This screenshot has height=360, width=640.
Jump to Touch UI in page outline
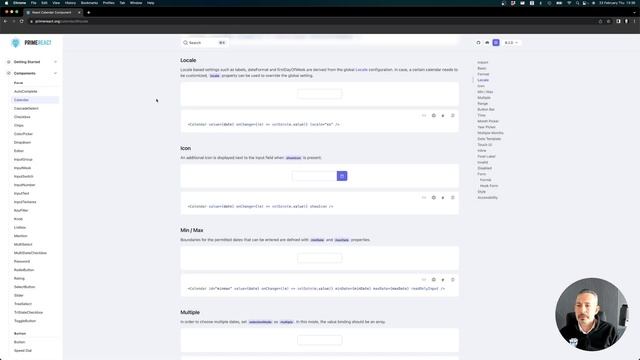pyautogui.click(x=485, y=144)
